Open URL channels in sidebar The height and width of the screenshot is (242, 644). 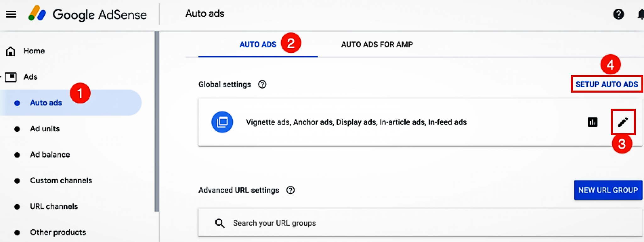[x=54, y=207]
